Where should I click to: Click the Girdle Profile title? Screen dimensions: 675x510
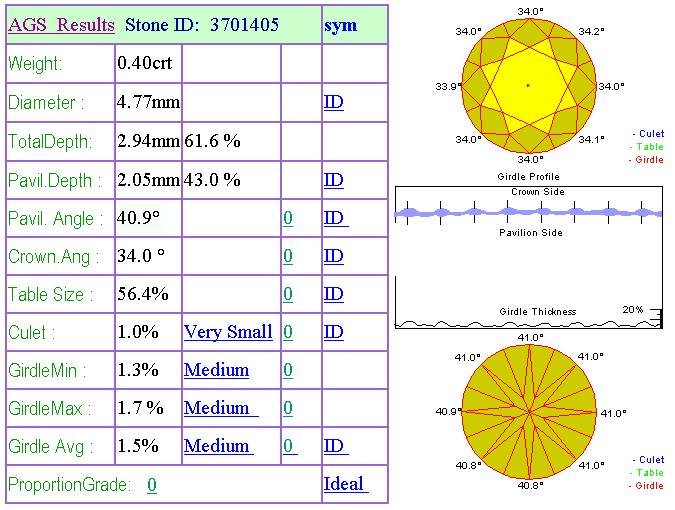tap(529, 176)
